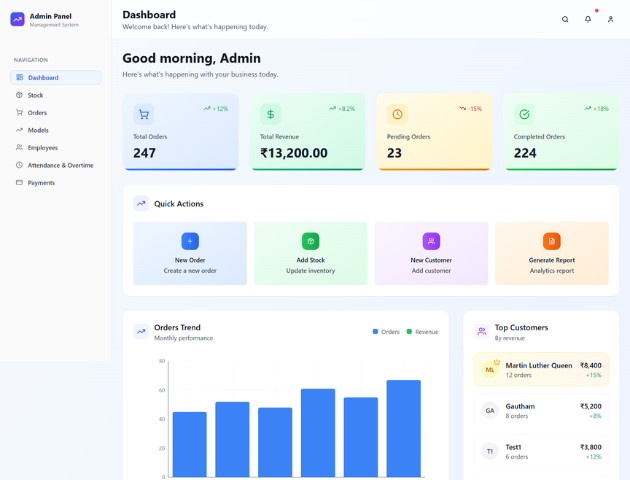Click ₹5,200 revenue amount
This screenshot has height=480, width=630.
click(x=591, y=406)
